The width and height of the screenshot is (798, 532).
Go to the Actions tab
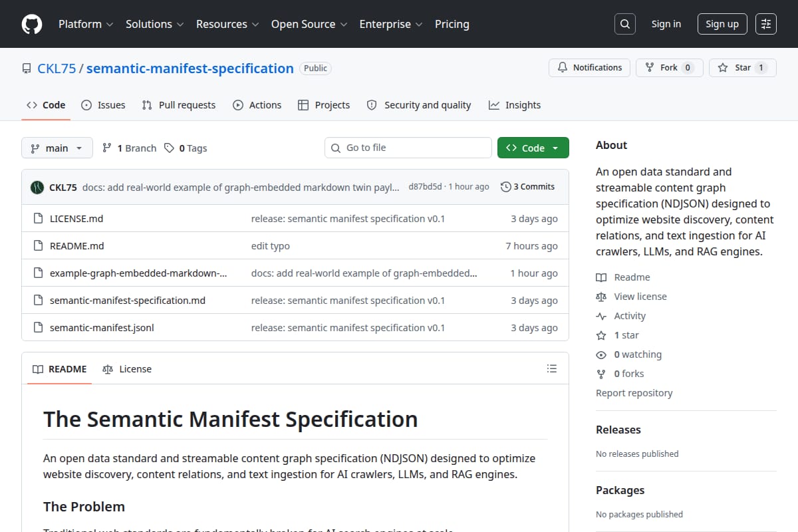257,105
